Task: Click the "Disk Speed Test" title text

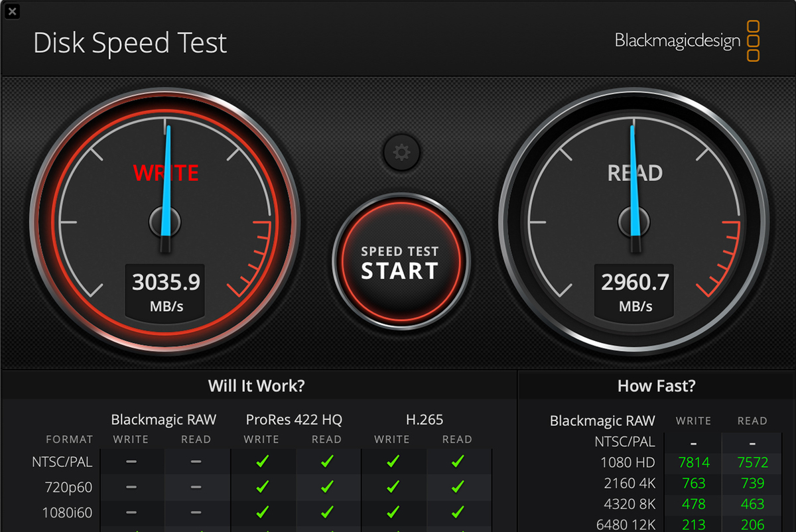Action: click(130, 43)
